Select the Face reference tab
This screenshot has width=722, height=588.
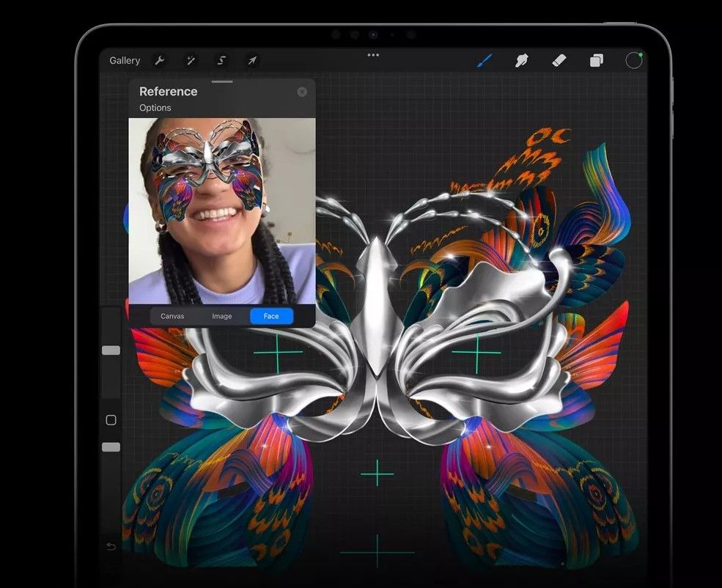tap(271, 316)
